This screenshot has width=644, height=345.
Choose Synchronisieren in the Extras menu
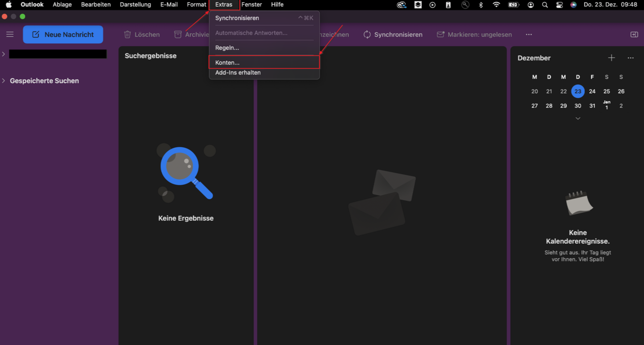coord(264,18)
